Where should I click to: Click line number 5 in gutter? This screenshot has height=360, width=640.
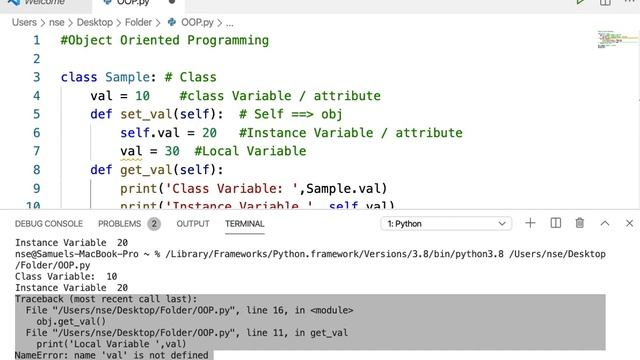click(37, 114)
